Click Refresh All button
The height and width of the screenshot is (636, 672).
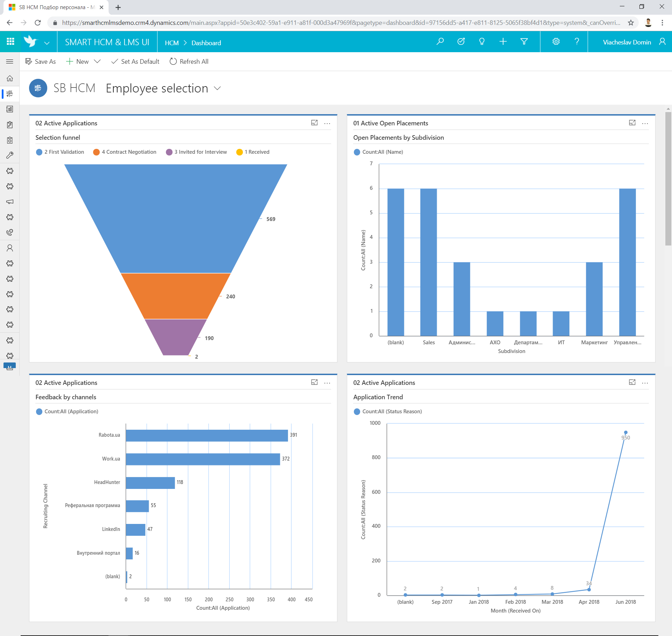click(x=189, y=62)
